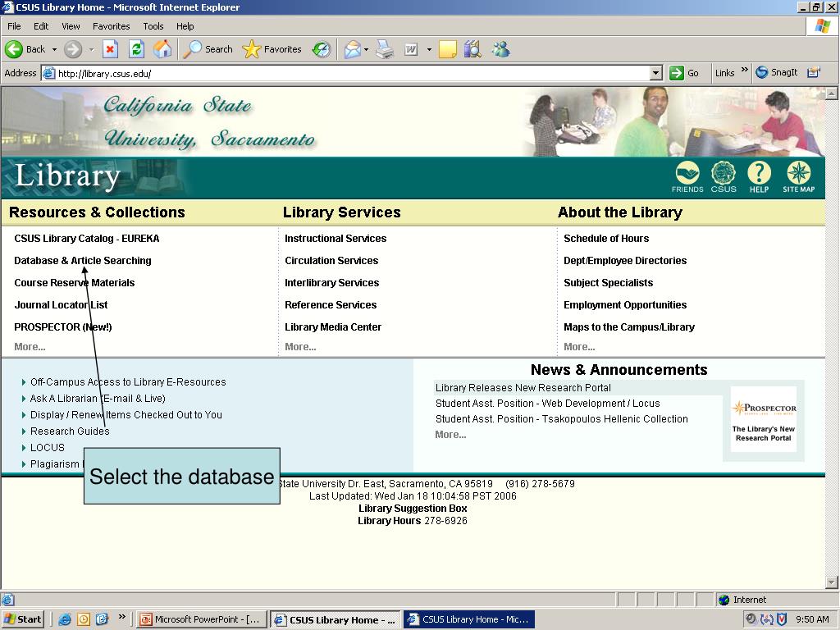
Task: Click the Links toolbar label
Action: coord(724,73)
